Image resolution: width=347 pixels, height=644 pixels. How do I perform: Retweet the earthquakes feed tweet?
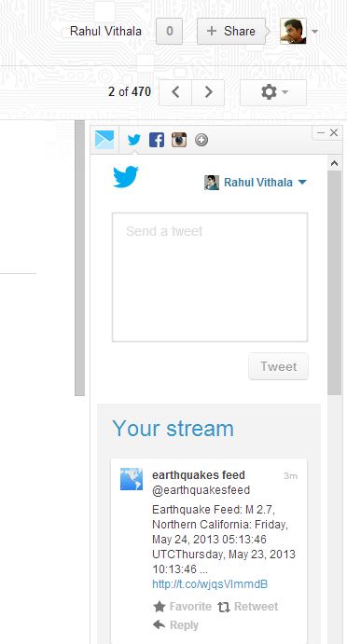tap(248, 607)
